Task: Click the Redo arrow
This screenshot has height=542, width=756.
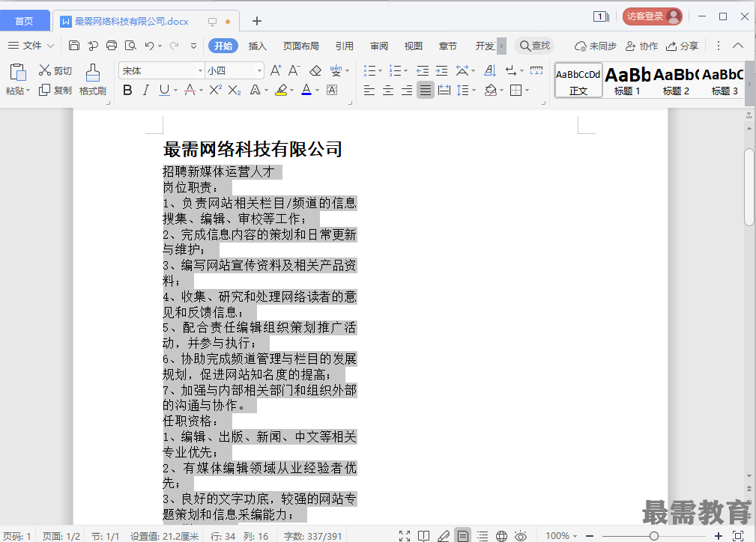Action: (174, 46)
